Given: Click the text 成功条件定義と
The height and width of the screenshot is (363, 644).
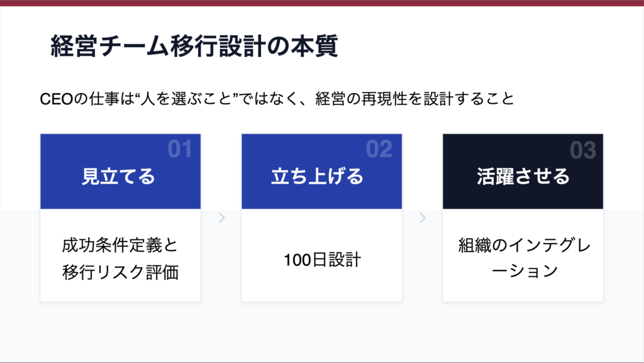Looking at the screenshot, I should [x=120, y=245].
